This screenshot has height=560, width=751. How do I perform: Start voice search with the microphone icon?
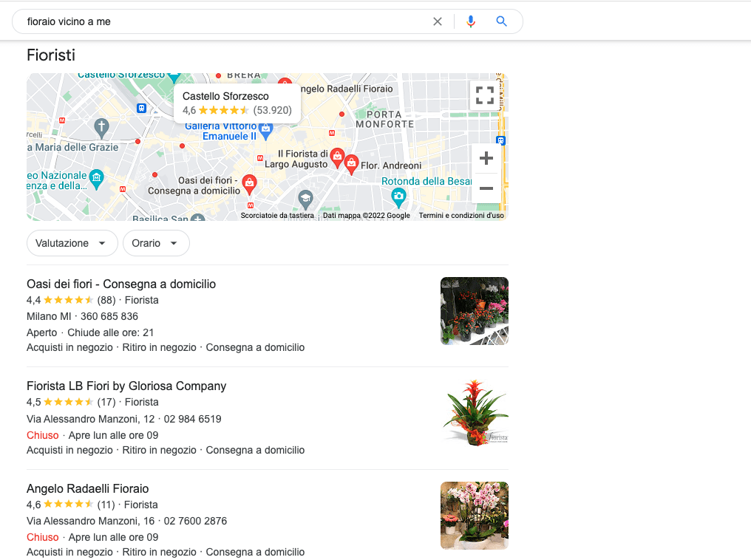coord(471,21)
